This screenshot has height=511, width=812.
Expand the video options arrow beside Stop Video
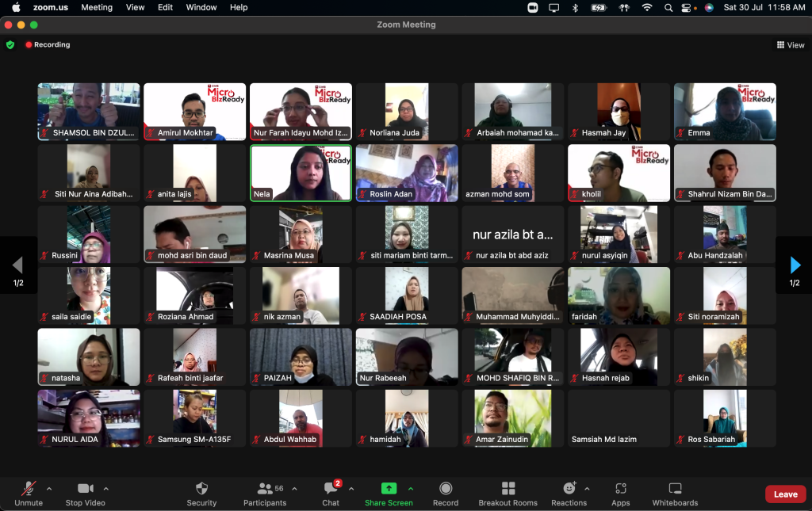point(106,489)
